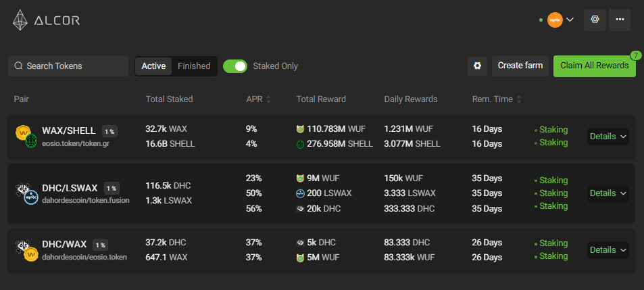This screenshot has width=644, height=290.
Task: Click the dahordescoin/eosio.token contract text
Action: point(84,257)
